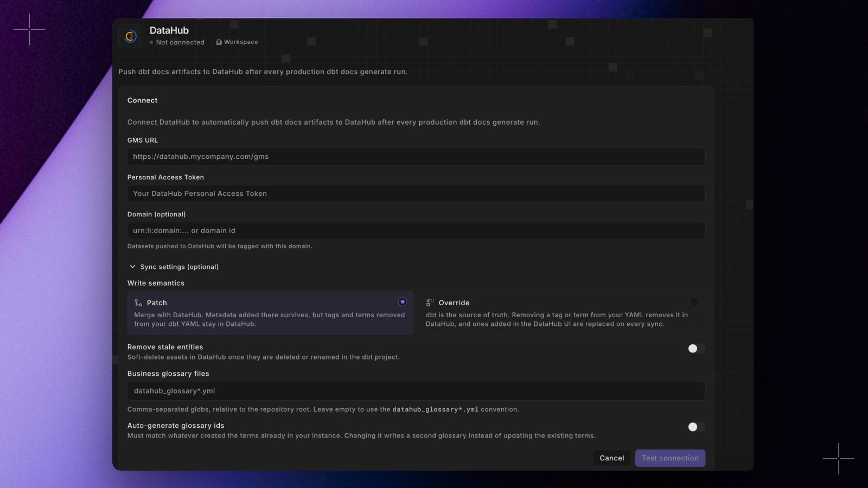Click the Workspace building icon
The image size is (868, 488).
(219, 42)
